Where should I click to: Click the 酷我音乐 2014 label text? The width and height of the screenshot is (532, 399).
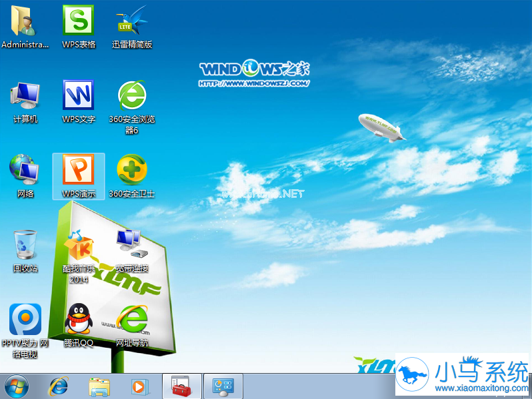click(x=79, y=274)
